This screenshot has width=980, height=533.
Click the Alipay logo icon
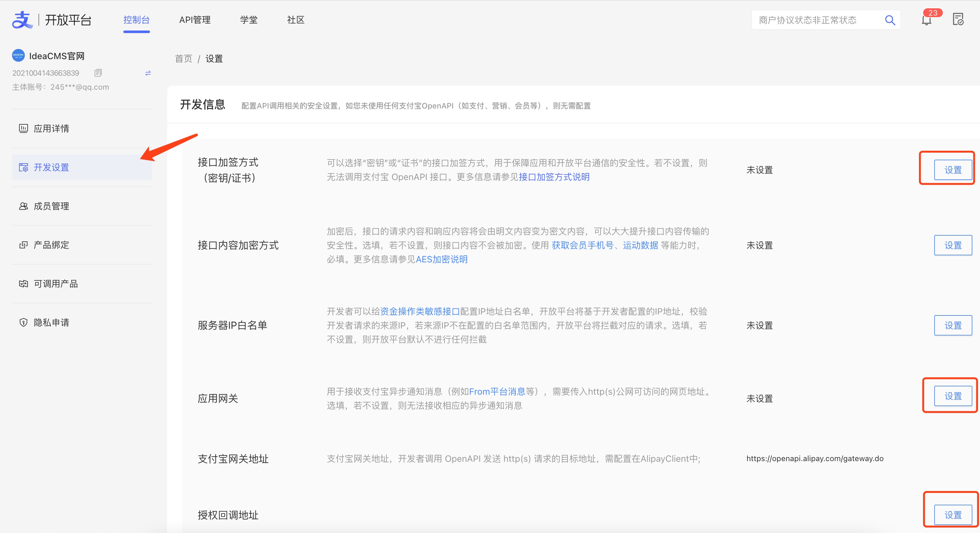pos(22,20)
